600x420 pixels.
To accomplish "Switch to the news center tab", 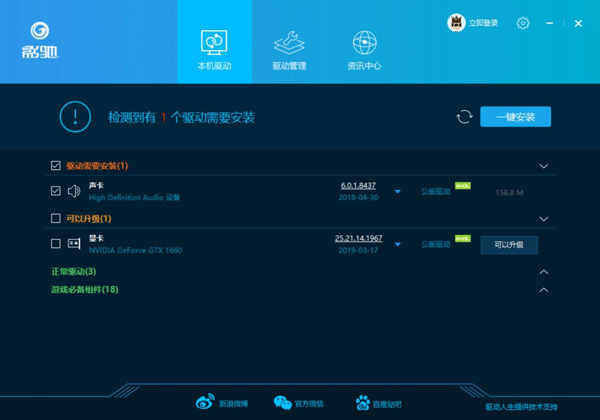I will click(x=364, y=50).
